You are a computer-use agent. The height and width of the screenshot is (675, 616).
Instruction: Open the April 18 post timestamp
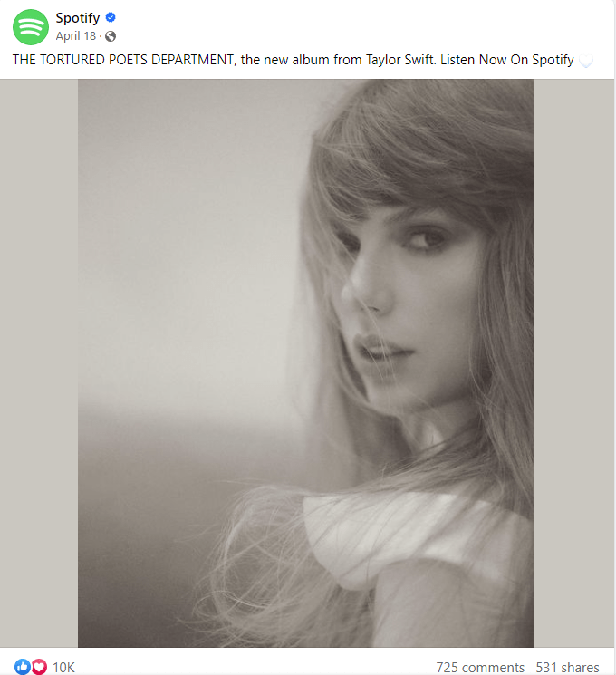(x=76, y=36)
